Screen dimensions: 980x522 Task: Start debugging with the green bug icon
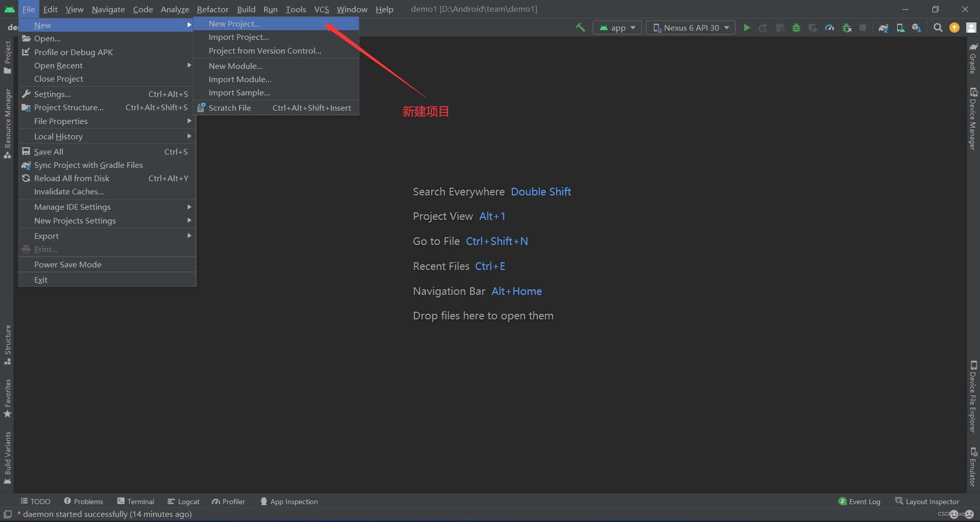[796, 28]
